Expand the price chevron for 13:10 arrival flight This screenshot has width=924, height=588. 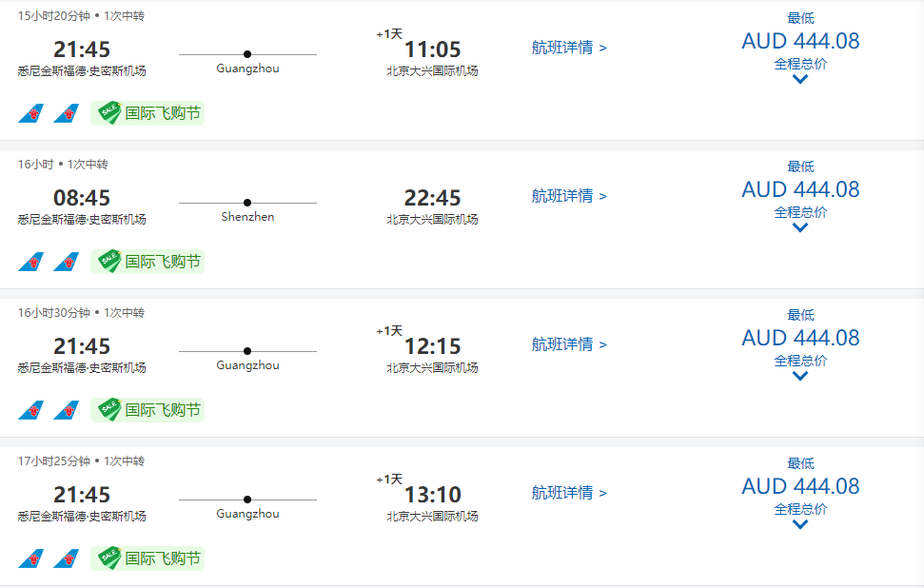tap(800, 524)
